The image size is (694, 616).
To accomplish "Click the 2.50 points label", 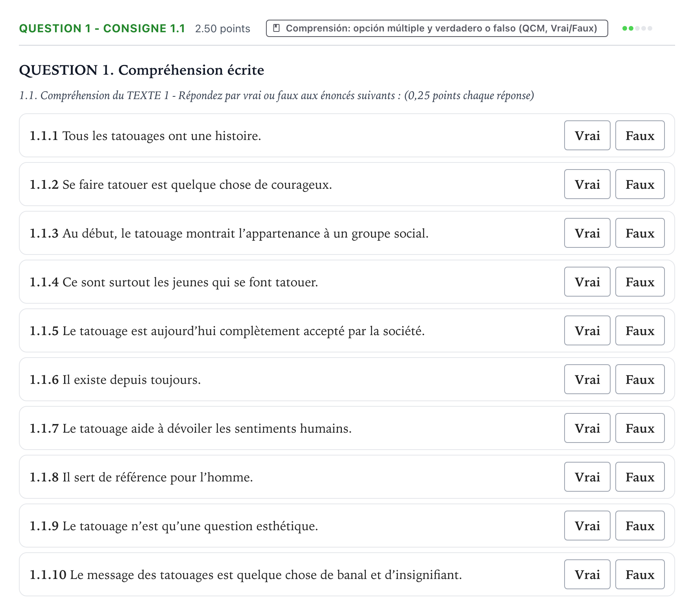I will coord(223,29).
